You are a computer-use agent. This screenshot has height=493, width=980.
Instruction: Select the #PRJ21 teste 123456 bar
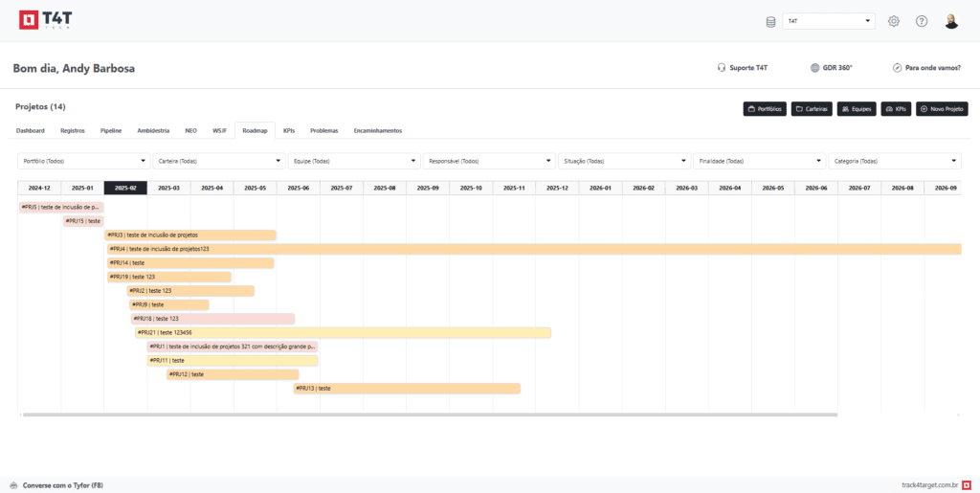point(343,333)
